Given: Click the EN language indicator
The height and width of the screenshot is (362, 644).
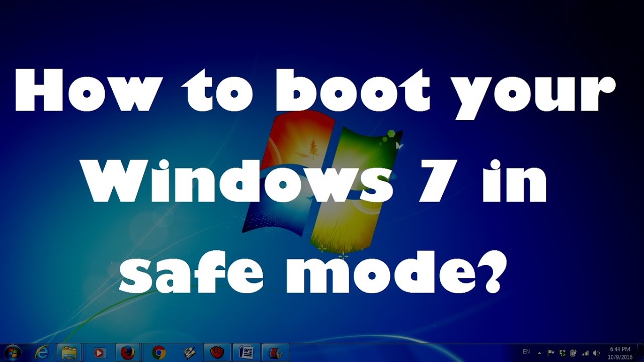Looking at the screenshot, I should (526, 351).
